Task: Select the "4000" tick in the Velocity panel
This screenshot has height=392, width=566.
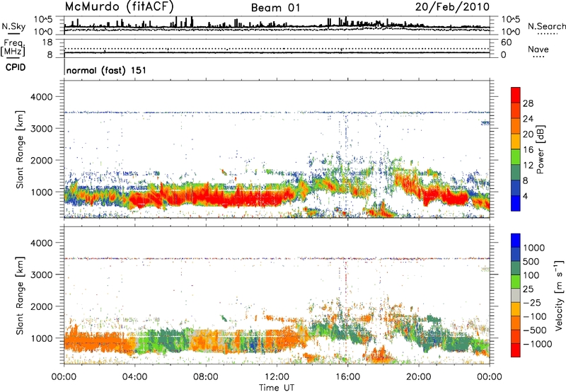Action: 42,243
